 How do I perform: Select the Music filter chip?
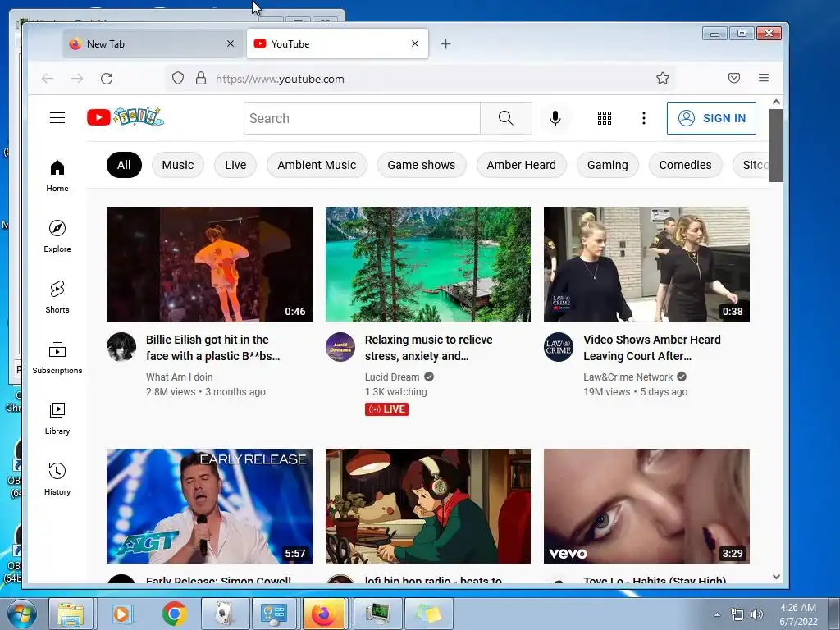178,165
